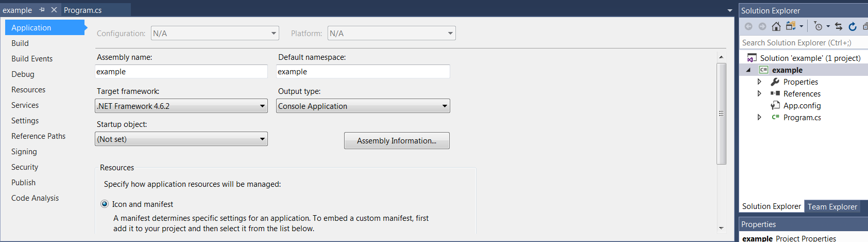
Task: Click the Assembly name input field
Action: (181, 71)
